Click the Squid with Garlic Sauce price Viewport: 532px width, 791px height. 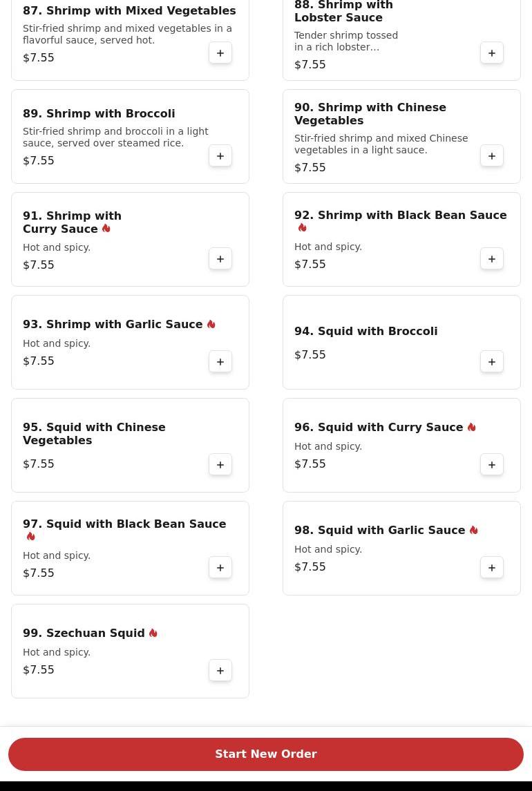pos(310,567)
